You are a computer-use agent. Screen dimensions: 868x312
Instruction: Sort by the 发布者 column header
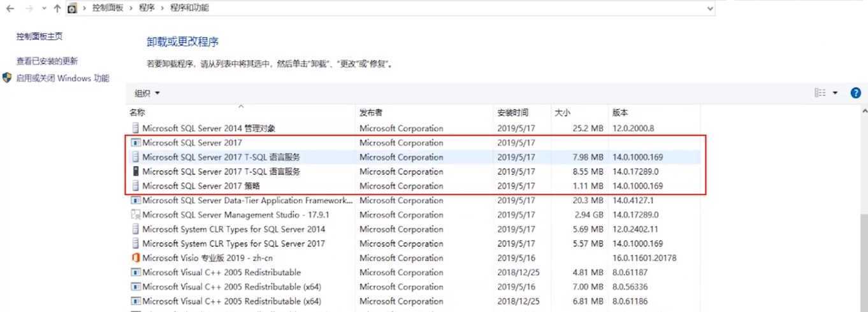[371, 113]
